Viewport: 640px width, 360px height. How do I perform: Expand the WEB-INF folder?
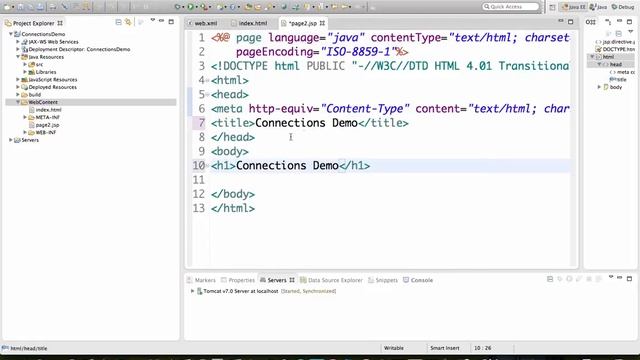tap(25, 132)
